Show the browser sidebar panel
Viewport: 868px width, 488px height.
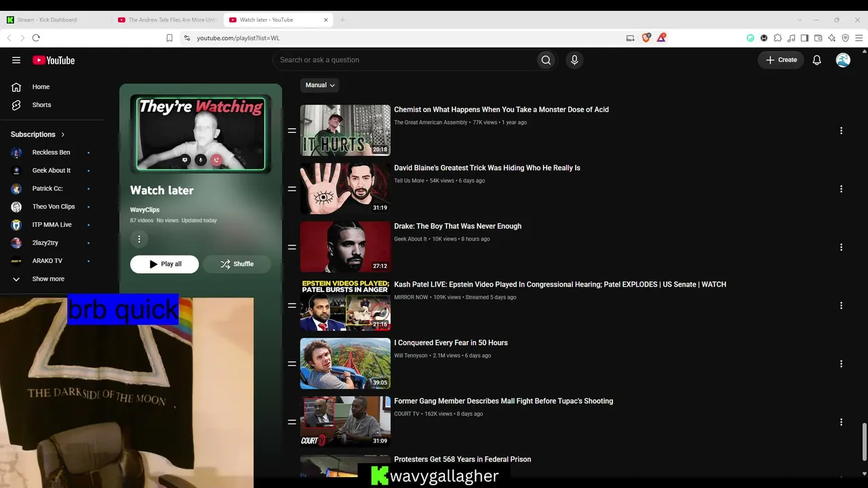tap(805, 38)
